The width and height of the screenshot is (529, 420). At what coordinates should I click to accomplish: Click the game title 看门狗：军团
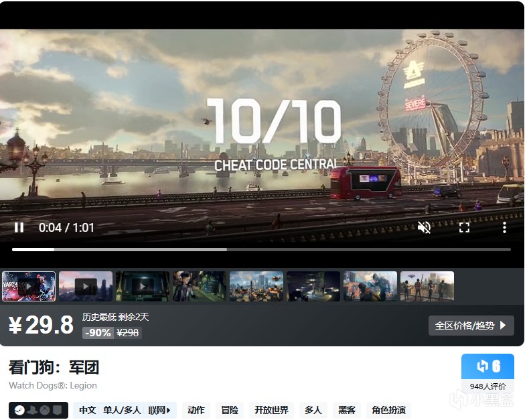(54, 367)
